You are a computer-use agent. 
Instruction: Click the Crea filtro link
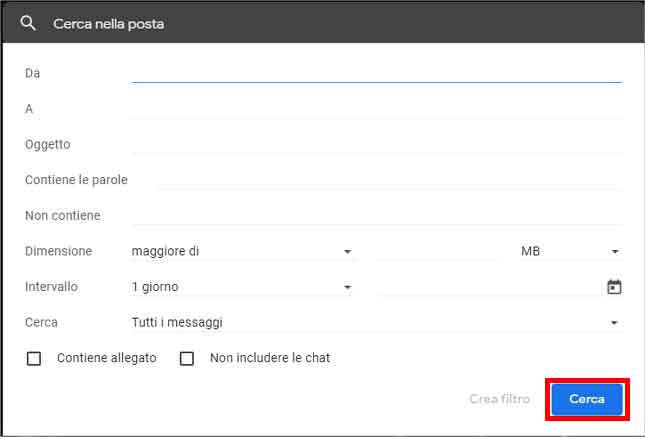pos(499,399)
